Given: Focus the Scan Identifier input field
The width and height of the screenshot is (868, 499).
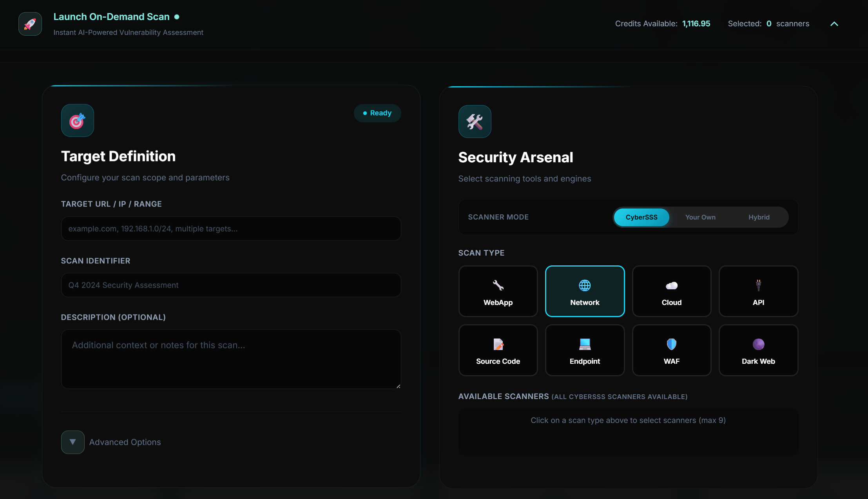Looking at the screenshot, I should (x=231, y=285).
